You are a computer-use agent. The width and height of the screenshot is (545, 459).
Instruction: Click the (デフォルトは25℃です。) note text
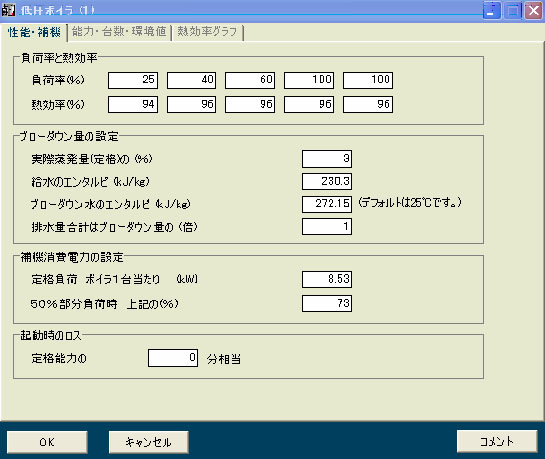pyautogui.click(x=410, y=202)
